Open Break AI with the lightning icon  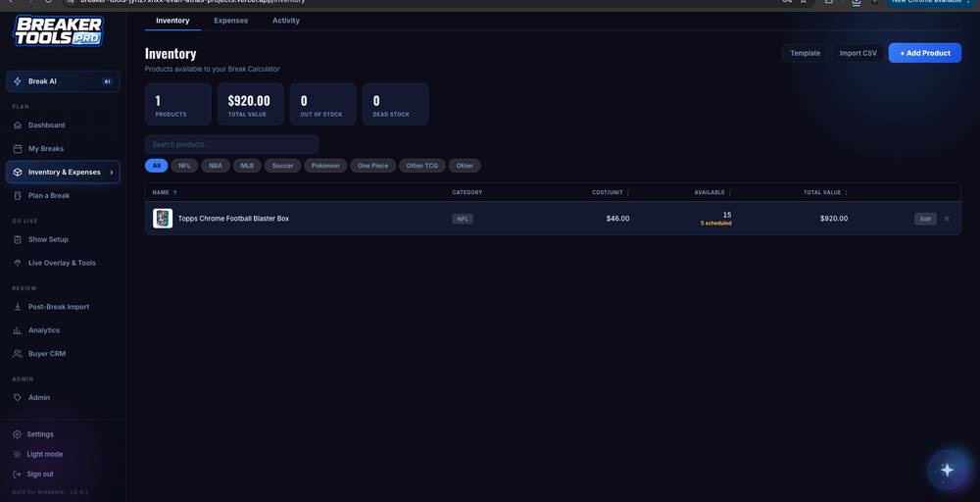click(63, 81)
